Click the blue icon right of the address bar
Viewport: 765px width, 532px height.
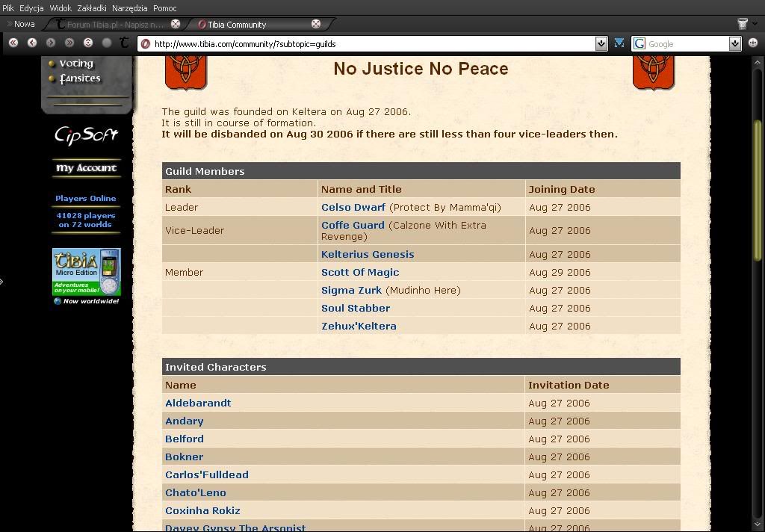pyautogui.click(x=619, y=43)
